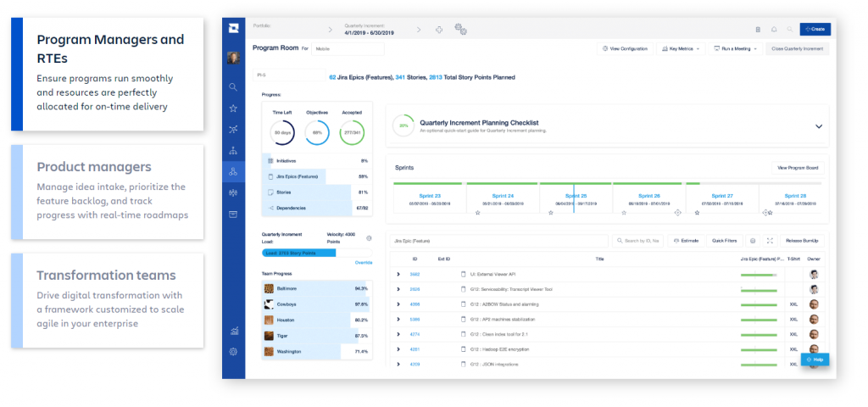Click the notification bell icon
Viewport: 868px width, 407px height.
(x=774, y=29)
